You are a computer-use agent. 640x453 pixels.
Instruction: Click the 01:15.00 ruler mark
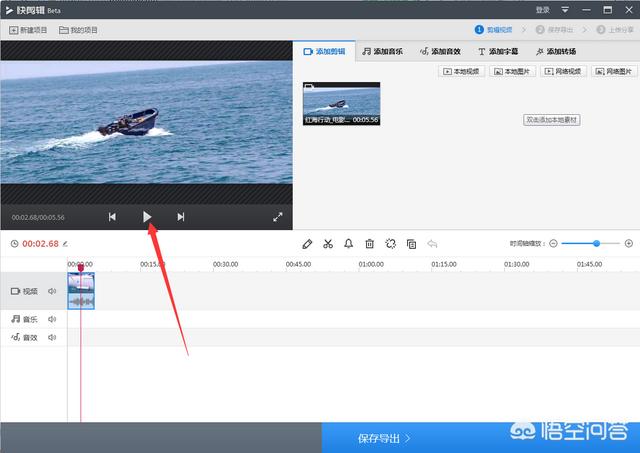[x=444, y=264]
